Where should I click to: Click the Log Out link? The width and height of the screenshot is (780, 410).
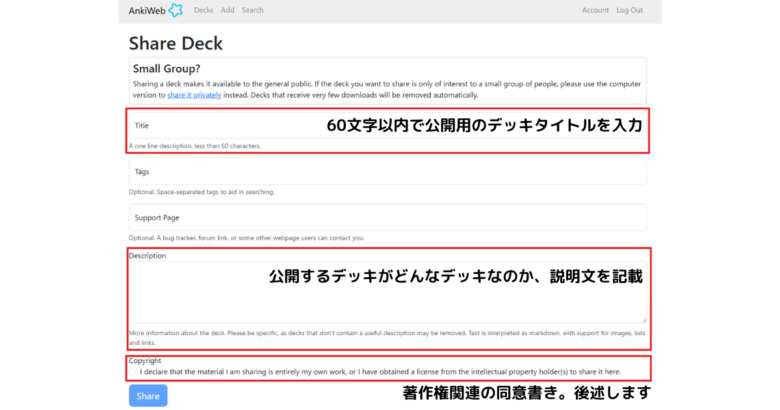(629, 10)
